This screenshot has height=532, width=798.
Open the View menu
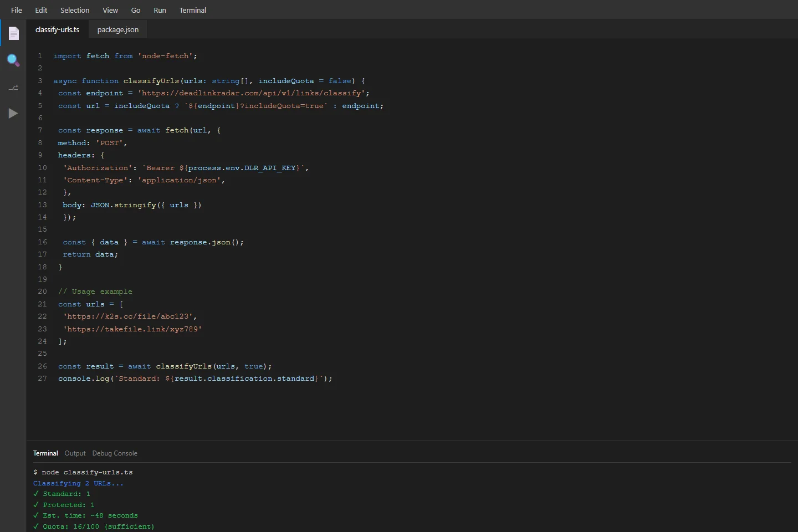pos(110,10)
